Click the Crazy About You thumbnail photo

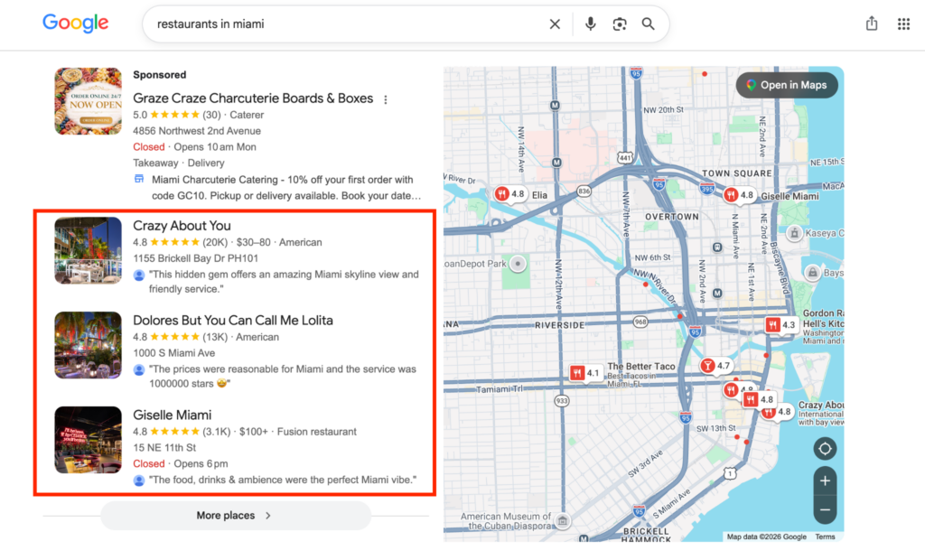click(x=88, y=251)
